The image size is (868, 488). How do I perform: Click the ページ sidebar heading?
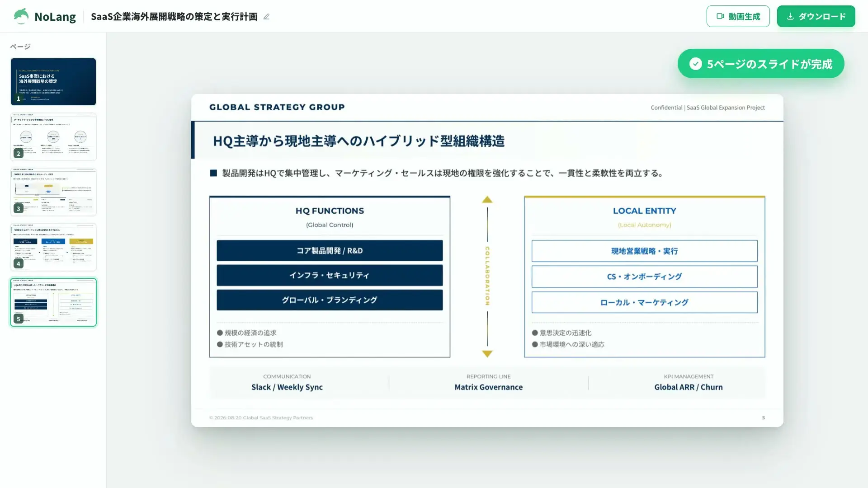pos(20,47)
